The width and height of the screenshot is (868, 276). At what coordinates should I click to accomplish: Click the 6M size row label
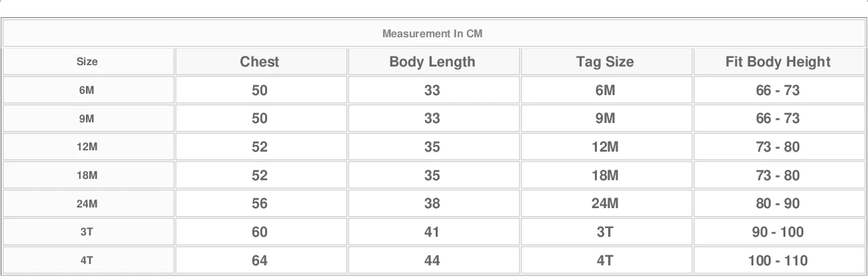(87, 90)
